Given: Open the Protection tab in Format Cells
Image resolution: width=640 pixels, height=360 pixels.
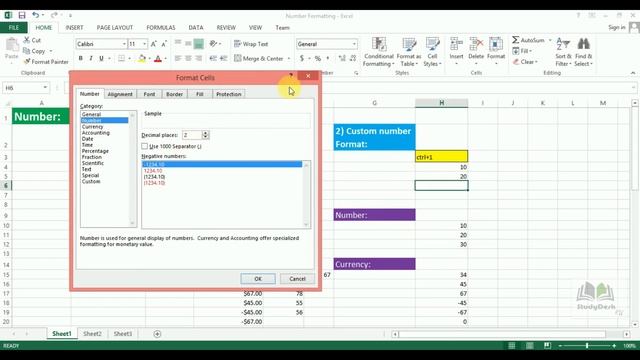Looking at the screenshot, I should click(x=229, y=94).
